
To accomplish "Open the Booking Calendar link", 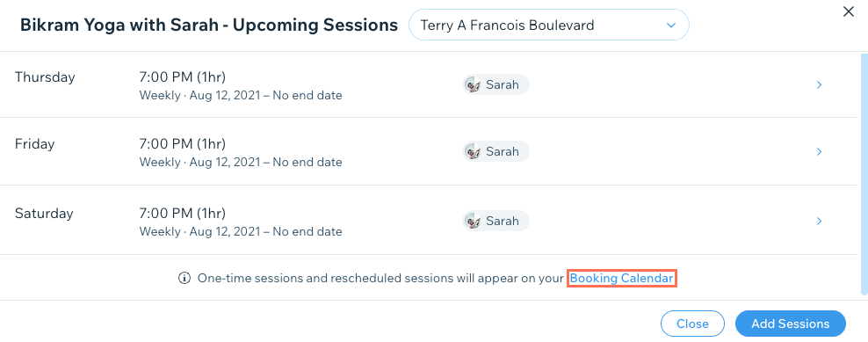I will click(622, 278).
